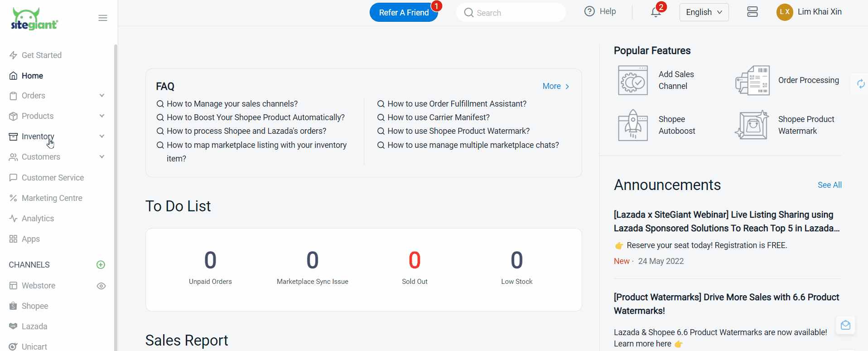Open the mail envelope floating icon
Image resolution: width=868 pixels, height=351 pixels.
[x=845, y=325]
